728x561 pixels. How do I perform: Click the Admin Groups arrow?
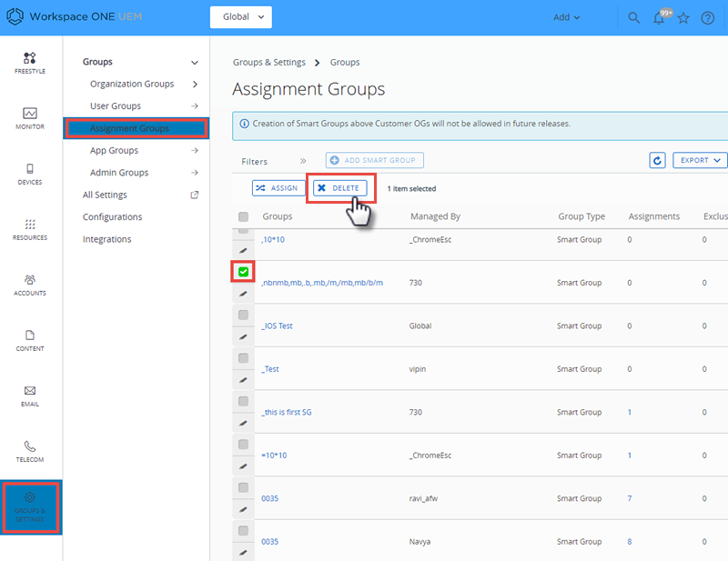(195, 173)
